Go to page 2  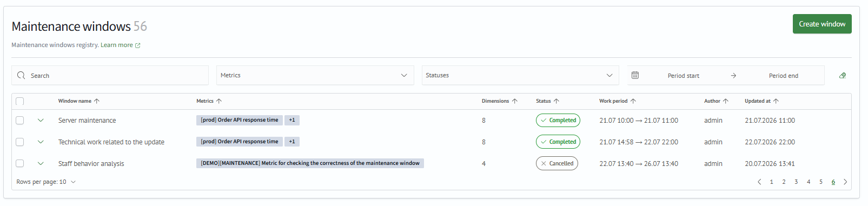point(784,182)
